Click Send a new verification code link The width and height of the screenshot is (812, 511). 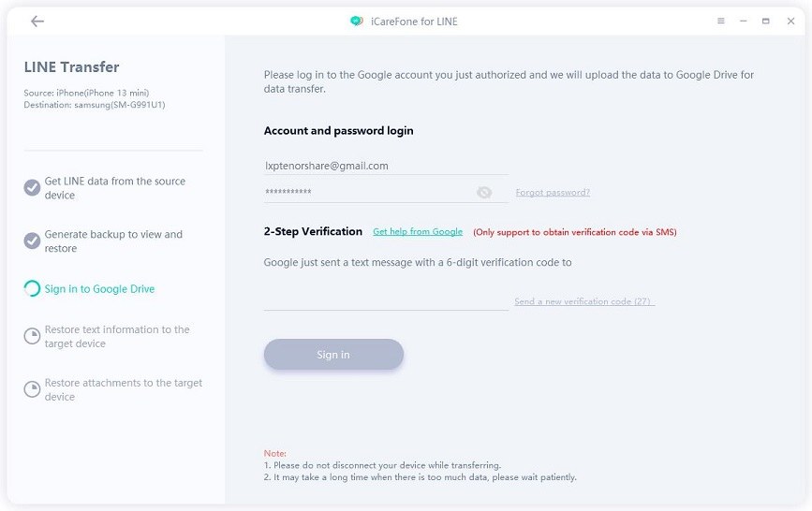tap(584, 302)
